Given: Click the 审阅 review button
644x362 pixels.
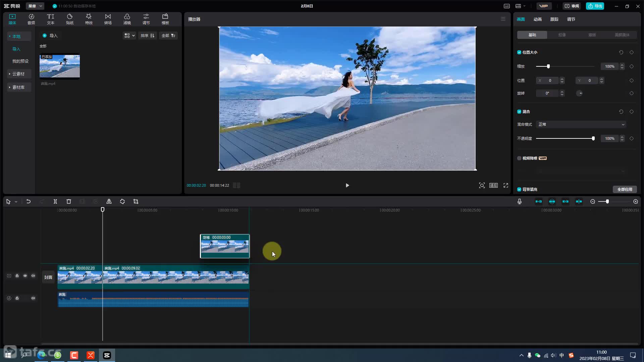Looking at the screenshot, I should [572, 6].
